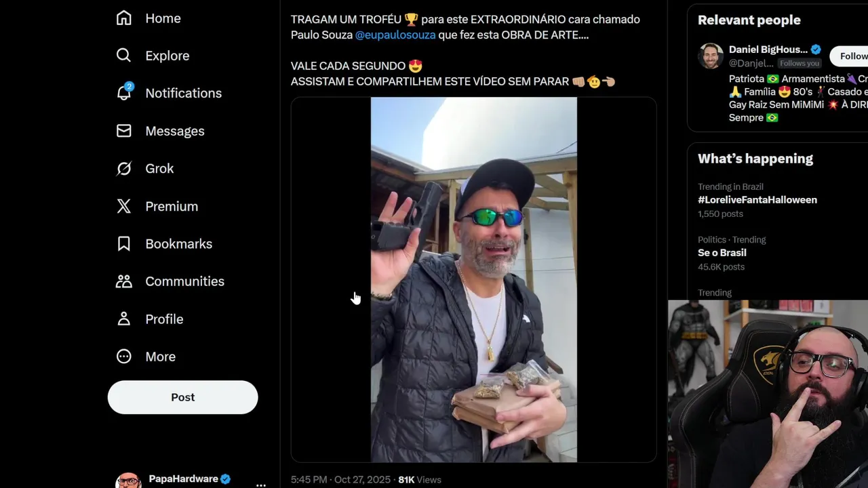This screenshot has width=868, height=488.
Task: Open the Home icon in sidebar
Action: pos(123,18)
